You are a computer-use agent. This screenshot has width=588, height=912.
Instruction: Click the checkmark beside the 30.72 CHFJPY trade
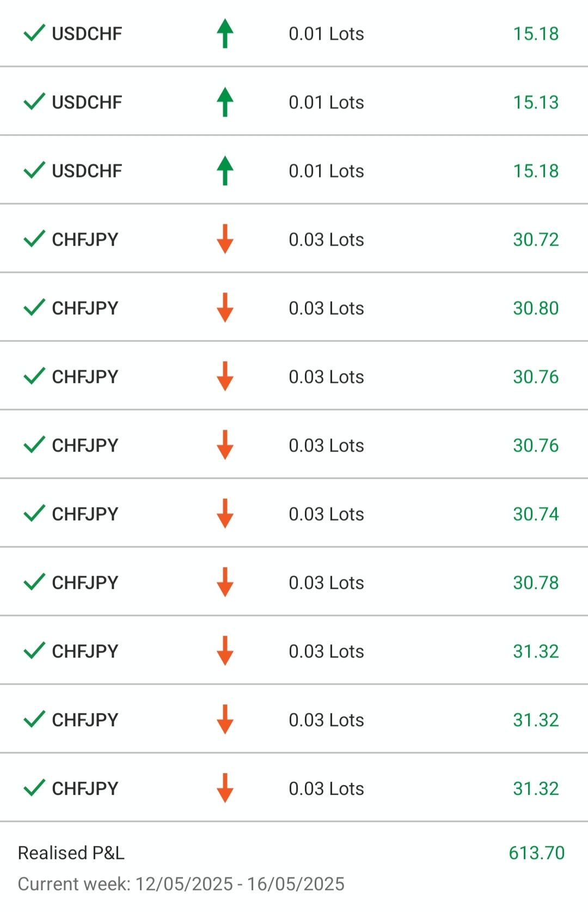(34, 239)
